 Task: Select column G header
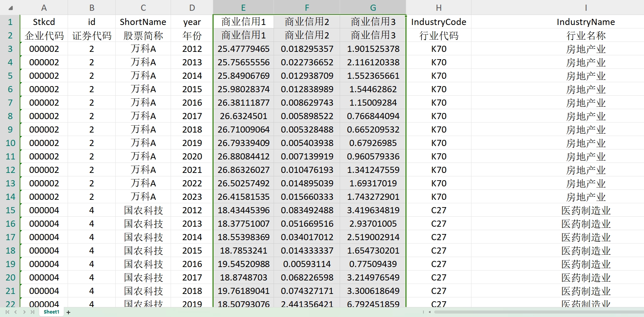pos(373,8)
